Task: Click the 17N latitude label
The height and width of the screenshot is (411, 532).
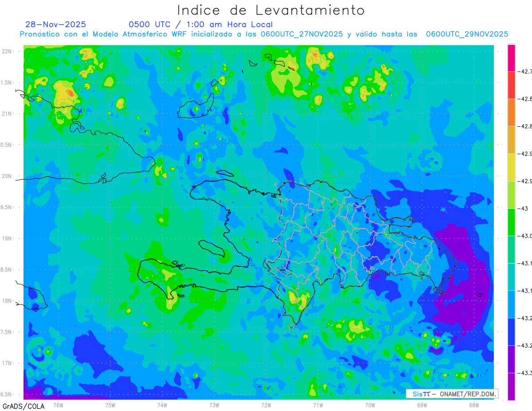Action: click(x=7, y=363)
